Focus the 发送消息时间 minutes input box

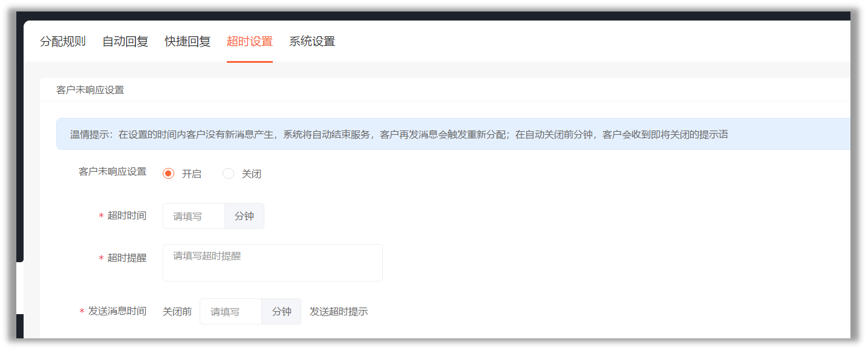pyautogui.click(x=231, y=312)
